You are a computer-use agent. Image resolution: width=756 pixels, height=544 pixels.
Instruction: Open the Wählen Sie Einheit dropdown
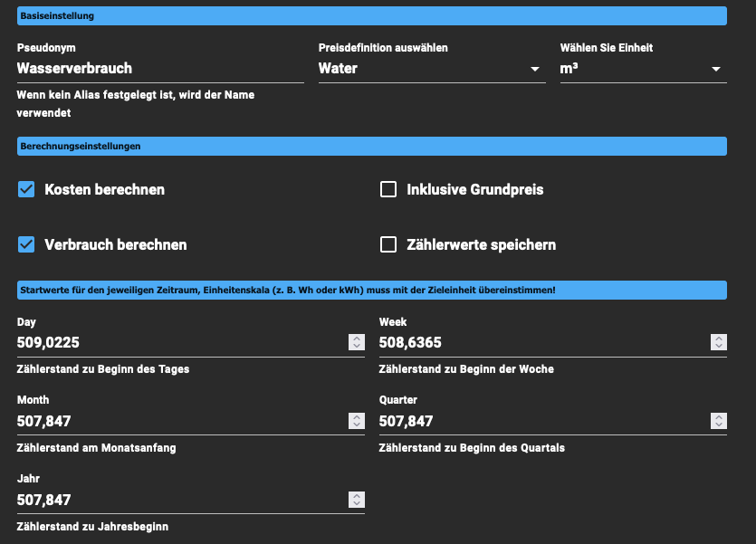coord(643,69)
